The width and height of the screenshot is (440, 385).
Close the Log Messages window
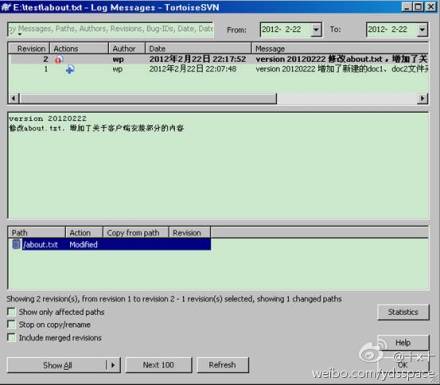tap(431, 7)
